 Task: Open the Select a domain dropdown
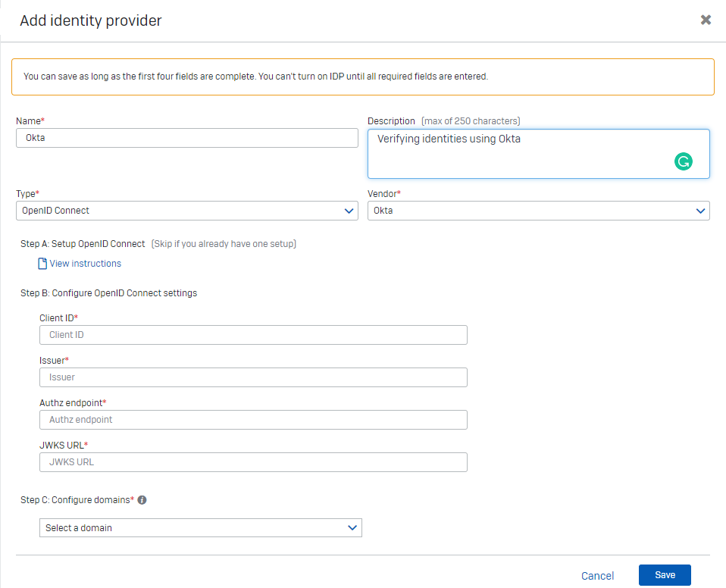(x=200, y=527)
